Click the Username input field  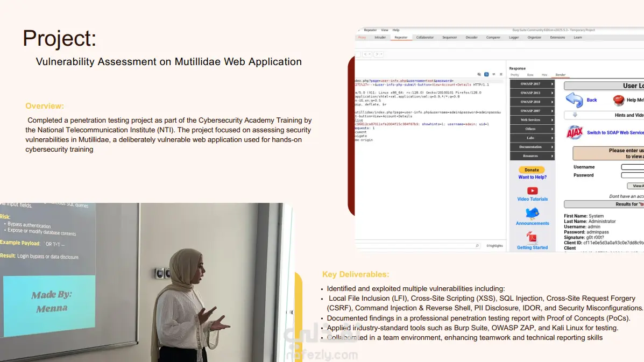[633, 167]
